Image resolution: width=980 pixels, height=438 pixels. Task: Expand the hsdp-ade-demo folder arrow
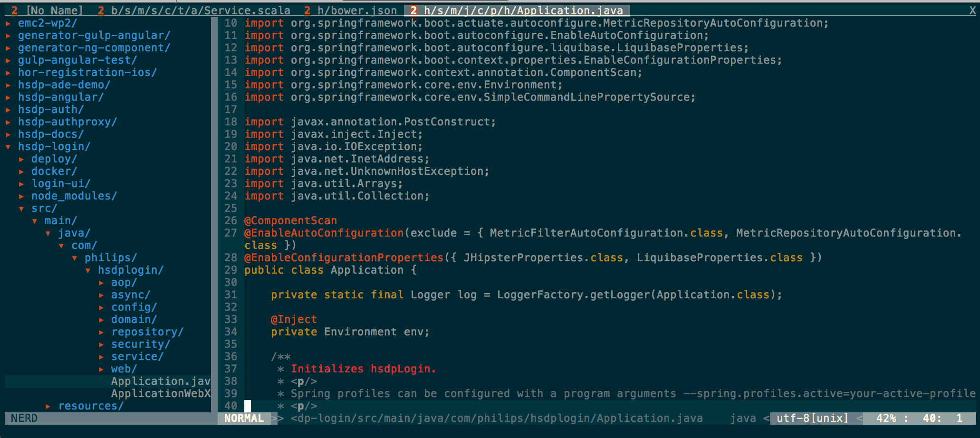click(x=9, y=85)
